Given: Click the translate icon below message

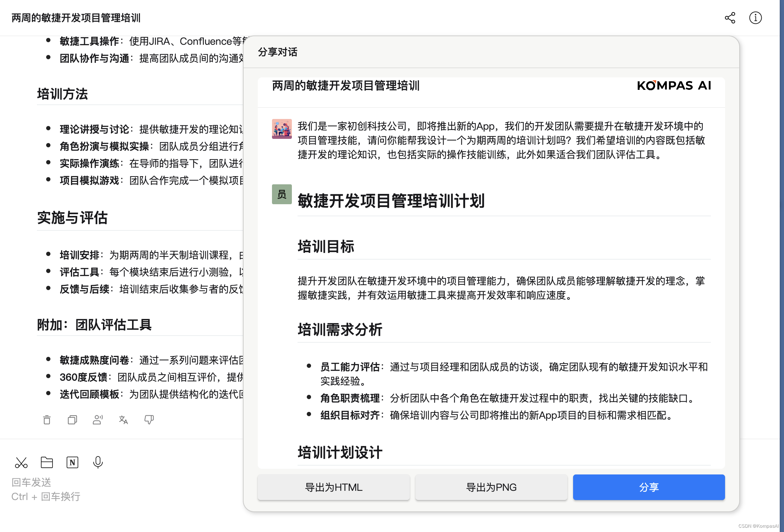Looking at the screenshot, I should coord(123,420).
